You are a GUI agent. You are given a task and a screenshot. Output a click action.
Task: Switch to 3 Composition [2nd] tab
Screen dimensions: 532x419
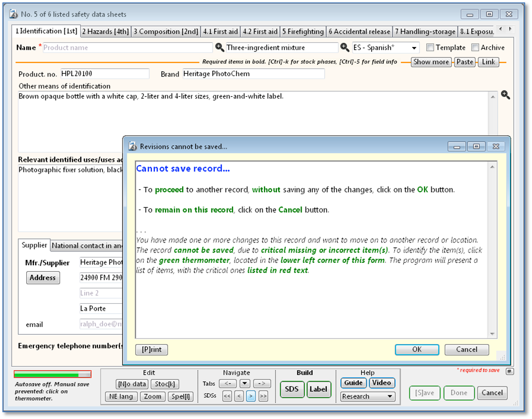point(165,31)
